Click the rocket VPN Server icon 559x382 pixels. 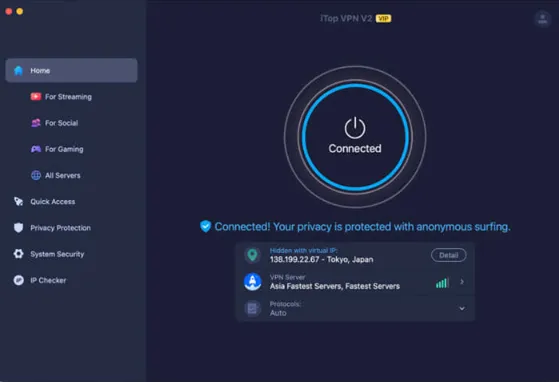tap(252, 282)
